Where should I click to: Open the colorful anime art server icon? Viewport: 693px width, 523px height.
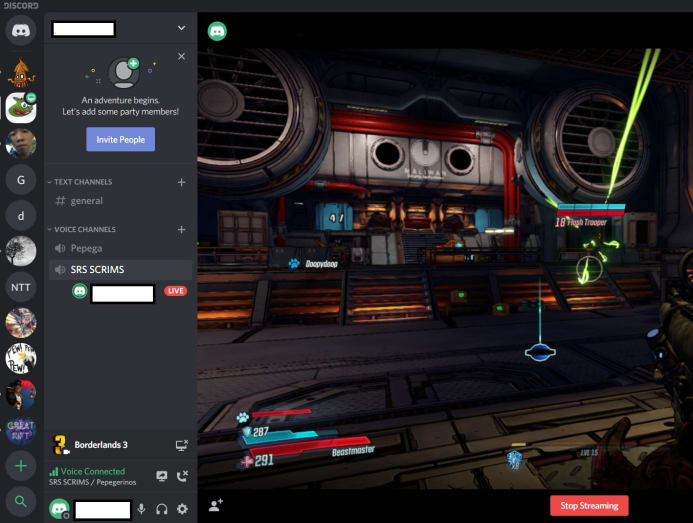(21, 323)
